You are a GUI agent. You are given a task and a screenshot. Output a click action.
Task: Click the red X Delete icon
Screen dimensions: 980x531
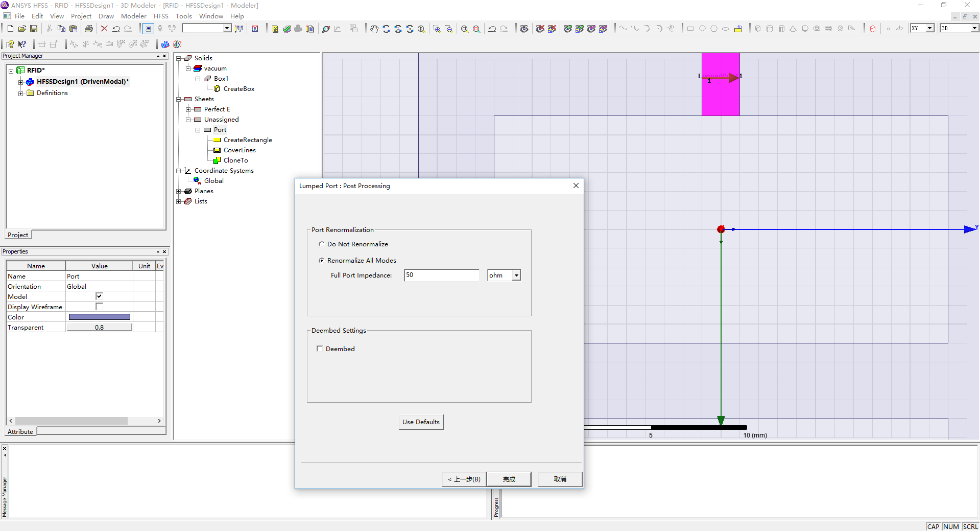(104, 29)
